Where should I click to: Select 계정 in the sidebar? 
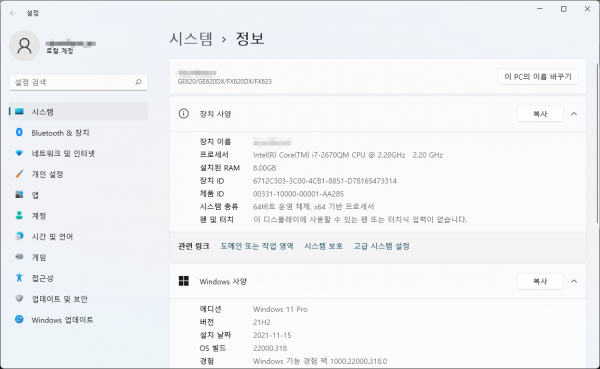pyautogui.click(x=78, y=216)
